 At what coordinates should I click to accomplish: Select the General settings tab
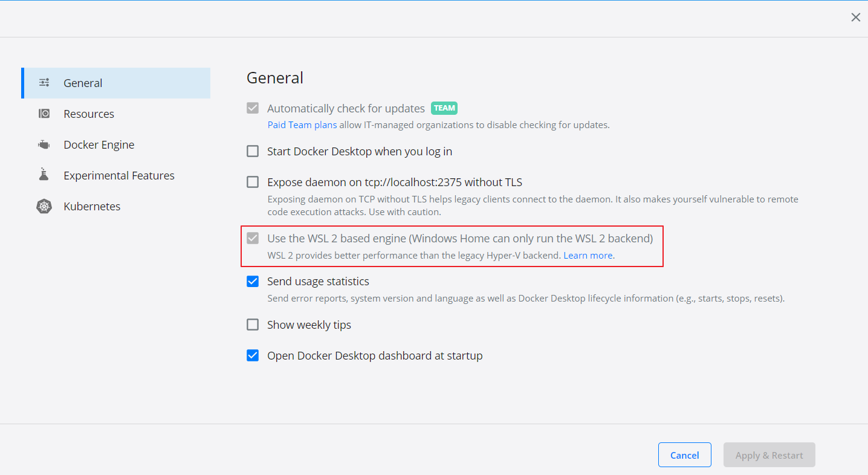coord(115,83)
